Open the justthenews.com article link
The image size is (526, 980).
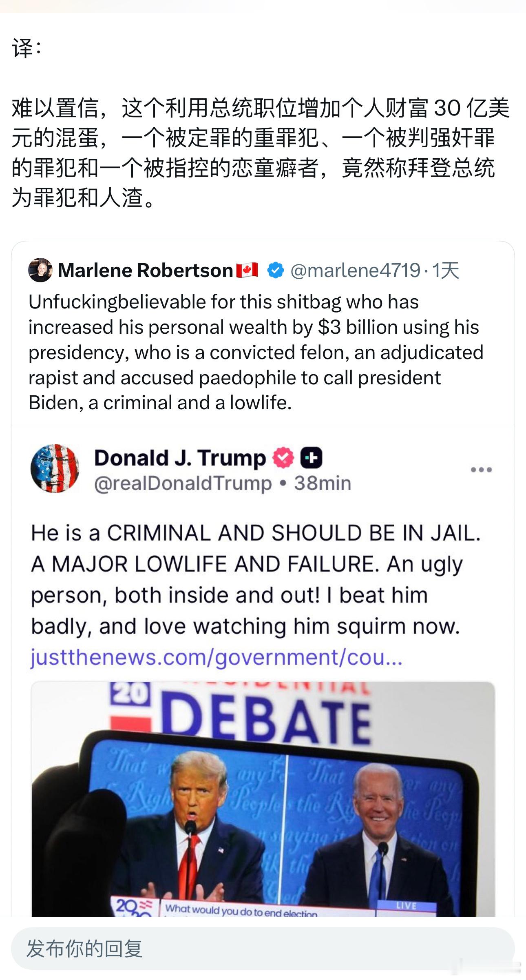tap(216, 657)
